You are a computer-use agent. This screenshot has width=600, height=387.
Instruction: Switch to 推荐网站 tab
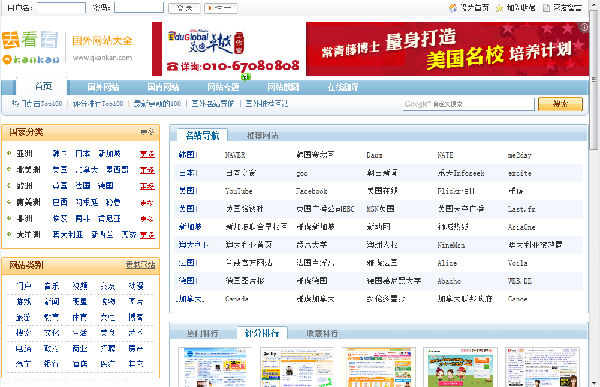coord(262,136)
